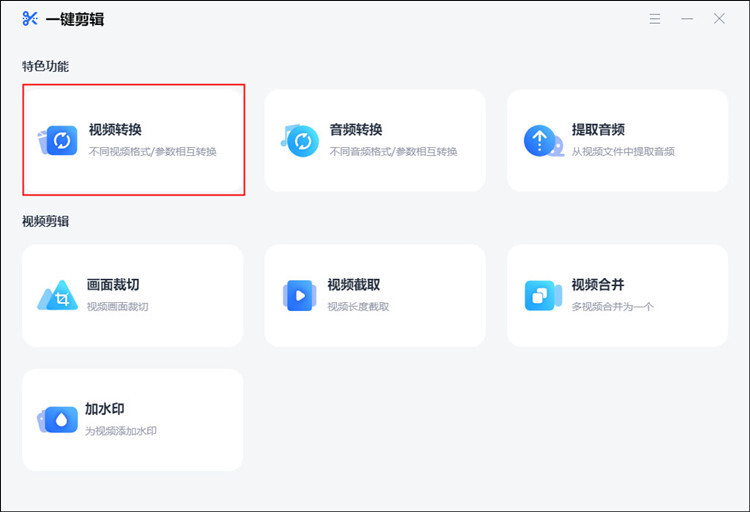750x512 pixels.
Task: Select the 音频转换 title text
Action: 356,130
